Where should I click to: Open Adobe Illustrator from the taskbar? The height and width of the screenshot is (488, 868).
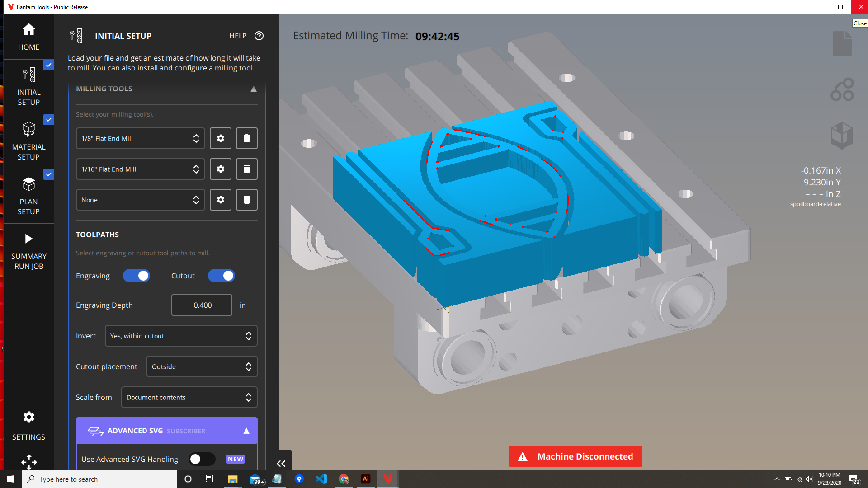click(366, 479)
